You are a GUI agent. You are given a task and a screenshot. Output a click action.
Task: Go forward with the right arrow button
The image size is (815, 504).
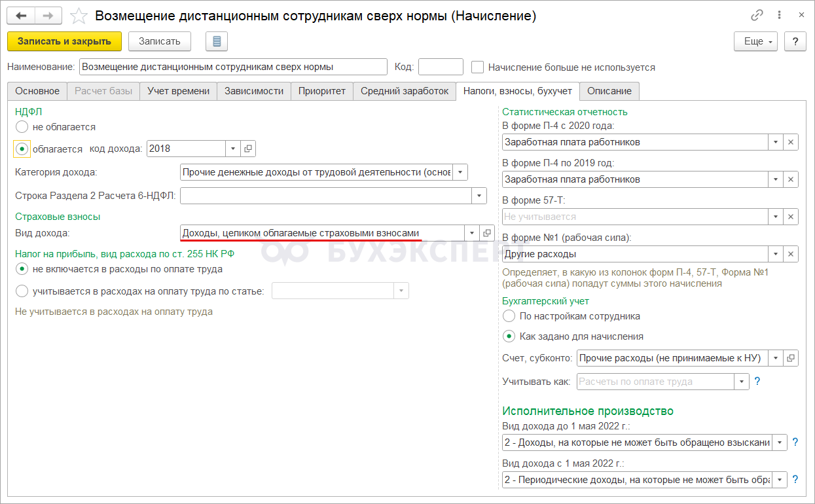coord(48,16)
